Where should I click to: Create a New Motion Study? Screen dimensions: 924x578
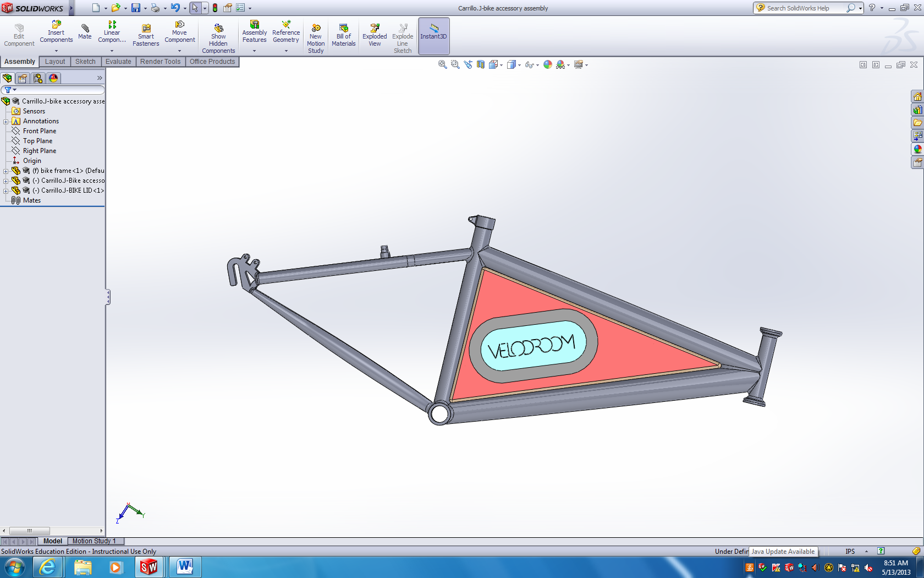pos(316,39)
